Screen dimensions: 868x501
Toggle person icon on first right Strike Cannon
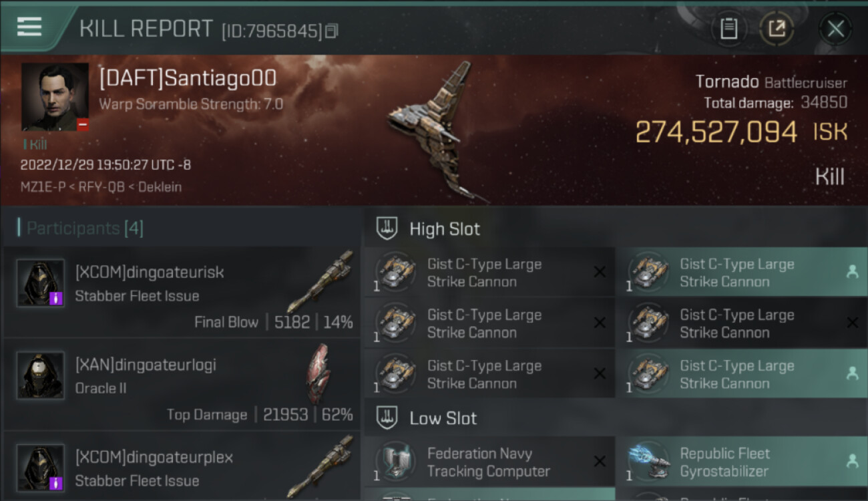click(x=852, y=272)
